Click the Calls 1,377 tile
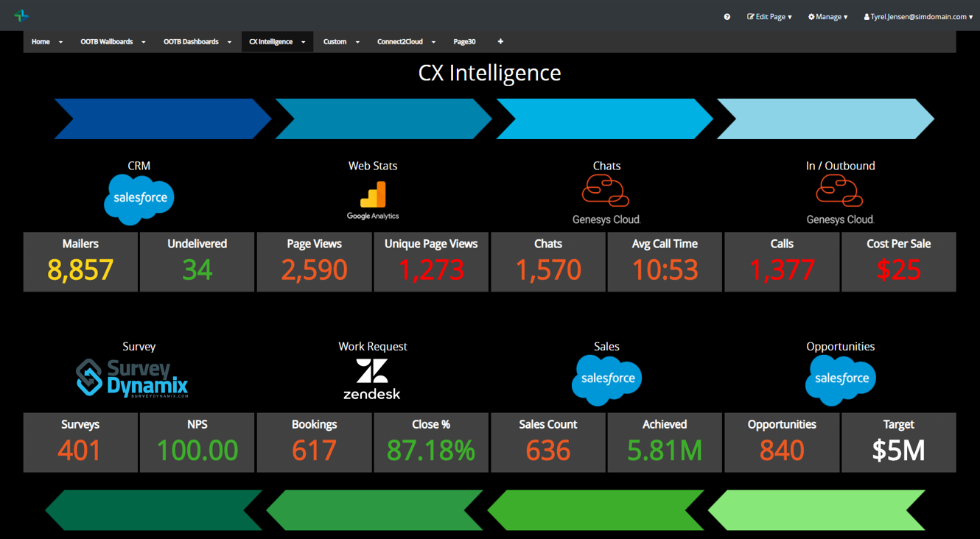 [x=782, y=262]
